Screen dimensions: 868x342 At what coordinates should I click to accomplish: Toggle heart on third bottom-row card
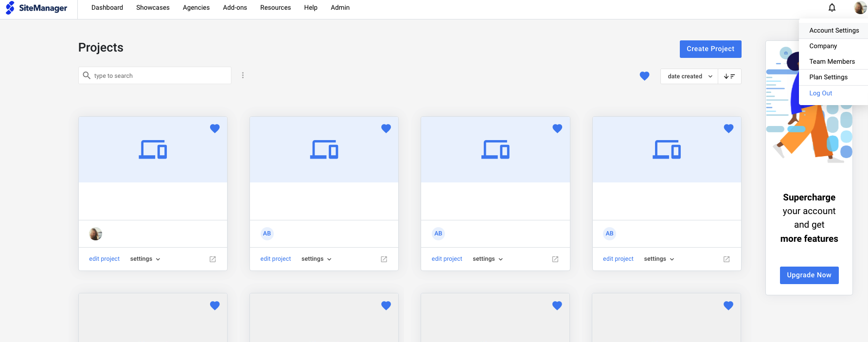tap(557, 306)
